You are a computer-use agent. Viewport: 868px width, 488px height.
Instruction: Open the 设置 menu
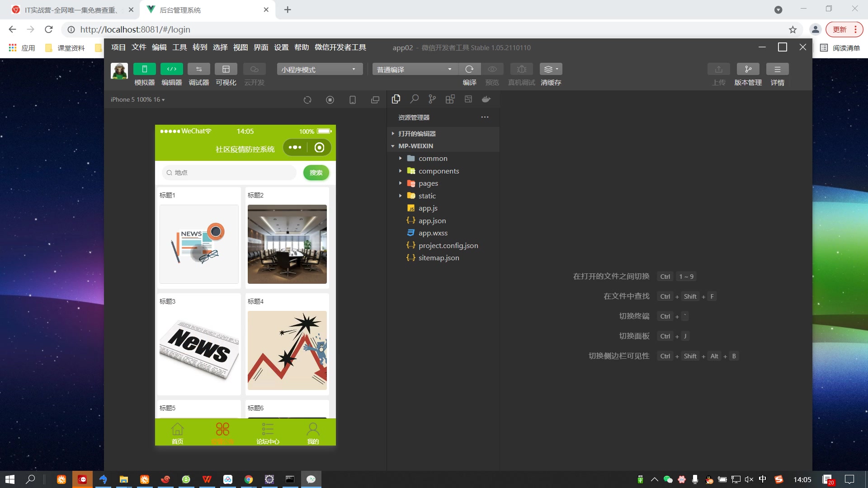tap(281, 47)
